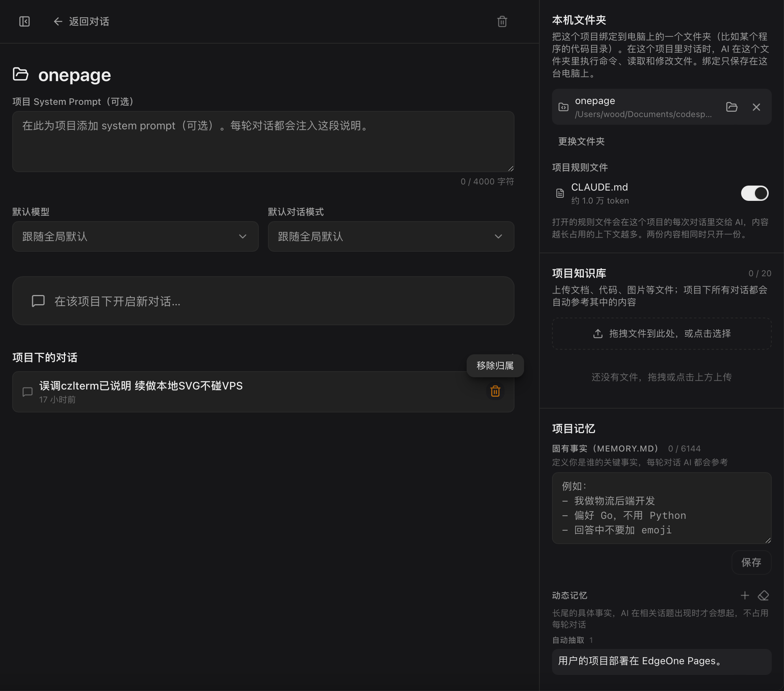Click the 固有事实 memory text area
Screen dimensions: 784x691
(x=661, y=508)
